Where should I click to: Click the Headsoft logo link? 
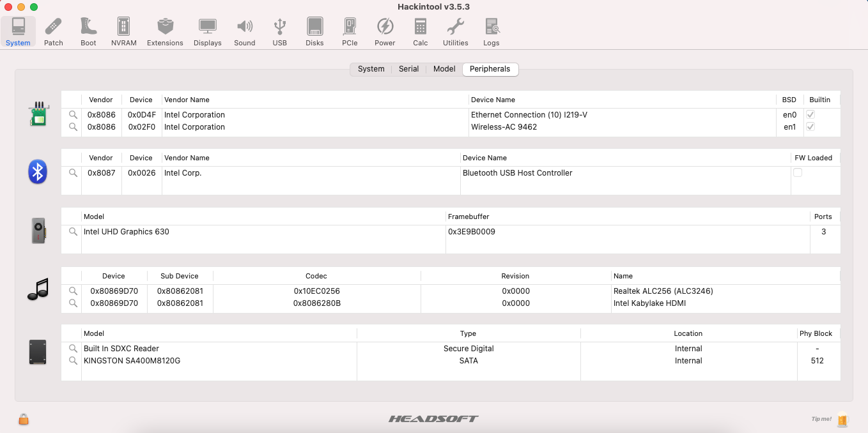pyautogui.click(x=433, y=419)
